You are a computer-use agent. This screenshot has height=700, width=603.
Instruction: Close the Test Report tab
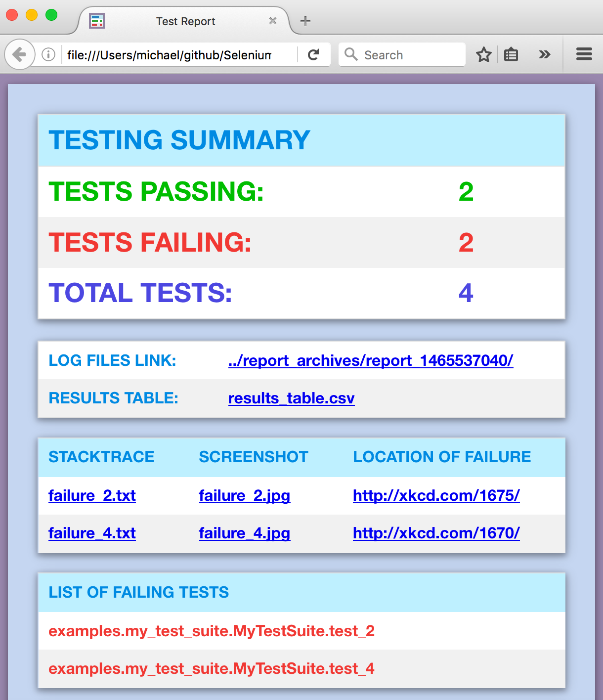coord(273,21)
